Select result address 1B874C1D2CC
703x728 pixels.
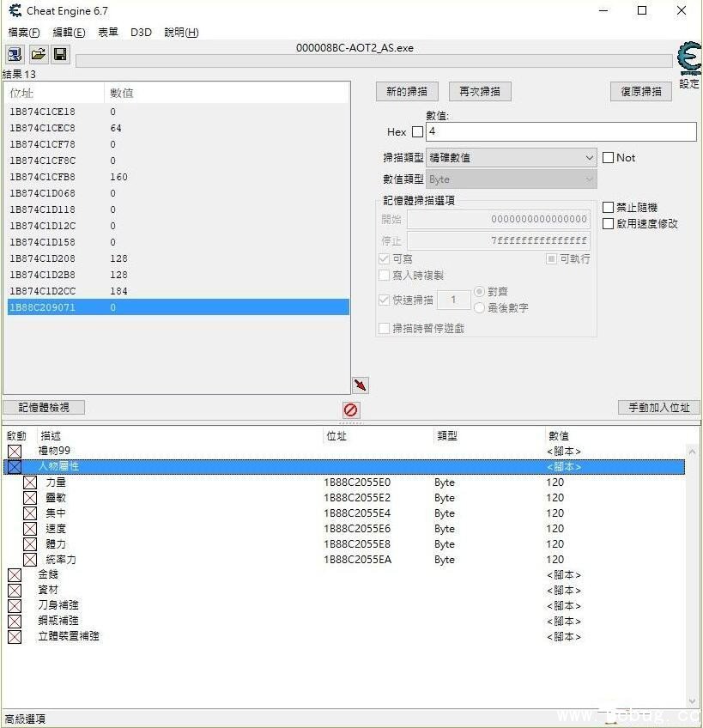click(x=42, y=291)
